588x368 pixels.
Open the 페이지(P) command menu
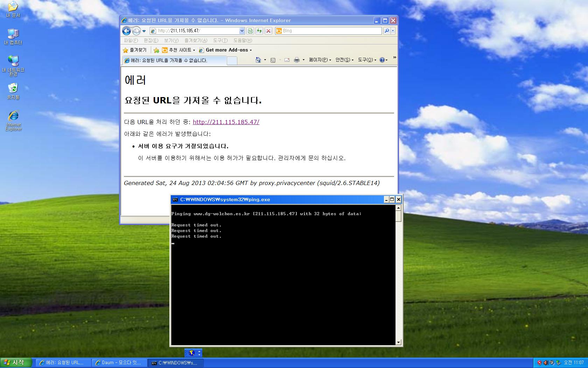pyautogui.click(x=320, y=60)
